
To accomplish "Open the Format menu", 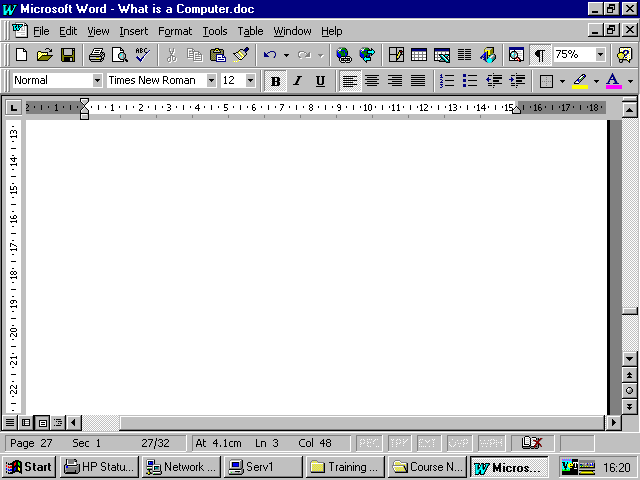I will 175,31.
